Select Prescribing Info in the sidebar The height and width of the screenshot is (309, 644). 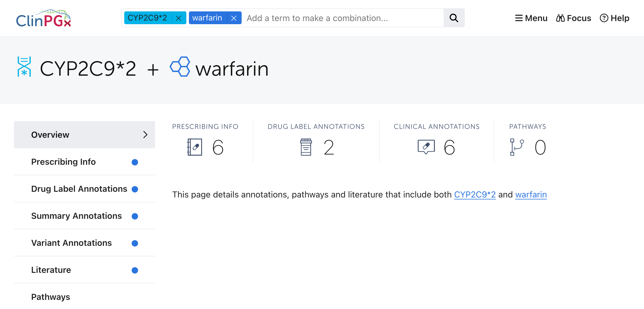64,162
